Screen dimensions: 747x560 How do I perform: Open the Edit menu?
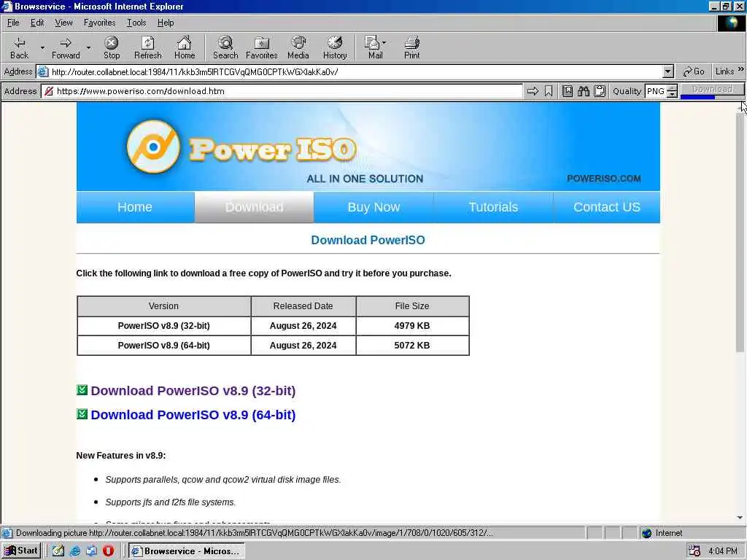[37, 23]
